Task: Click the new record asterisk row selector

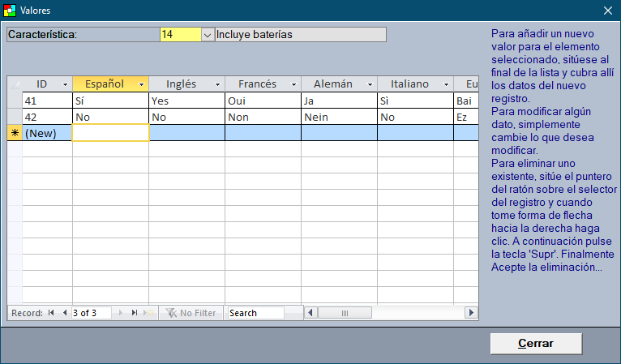Action: [15, 133]
